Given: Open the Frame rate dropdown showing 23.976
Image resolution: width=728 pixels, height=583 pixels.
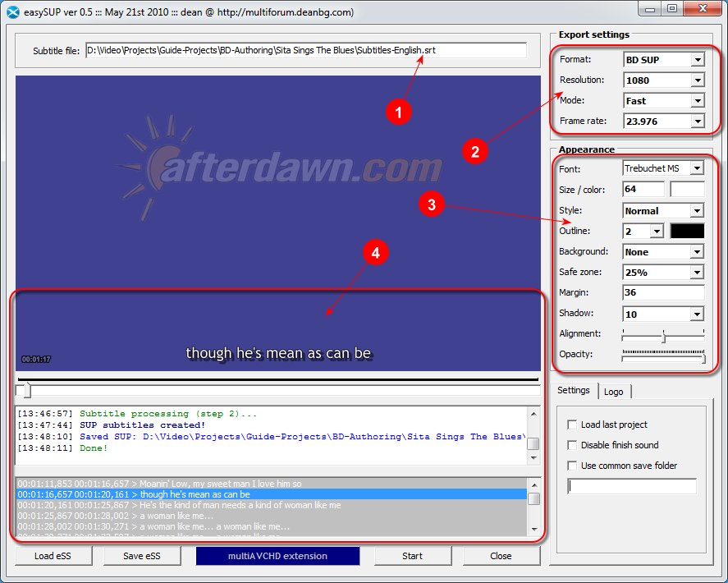Looking at the screenshot, I should pos(663,122).
